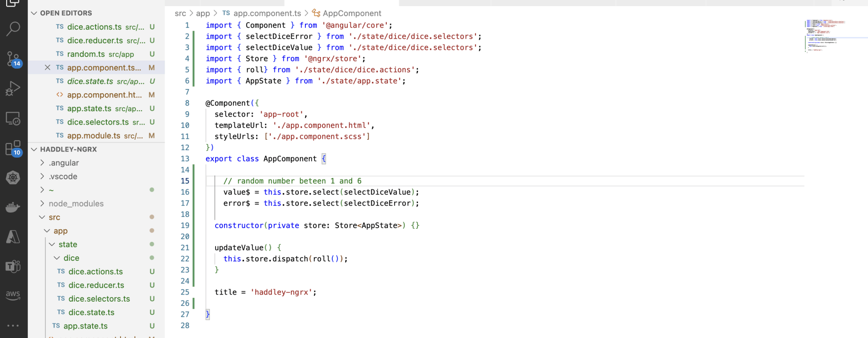Click the src breadcrumb segment
The height and width of the screenshot is (338, 868).
180,13
